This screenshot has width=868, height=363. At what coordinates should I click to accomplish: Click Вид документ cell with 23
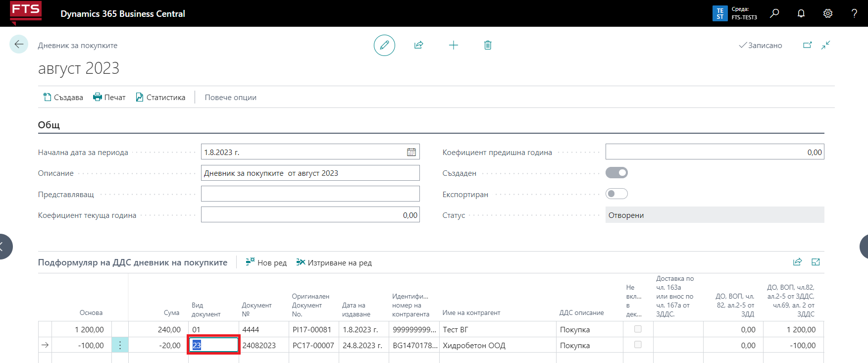(214, 345)
